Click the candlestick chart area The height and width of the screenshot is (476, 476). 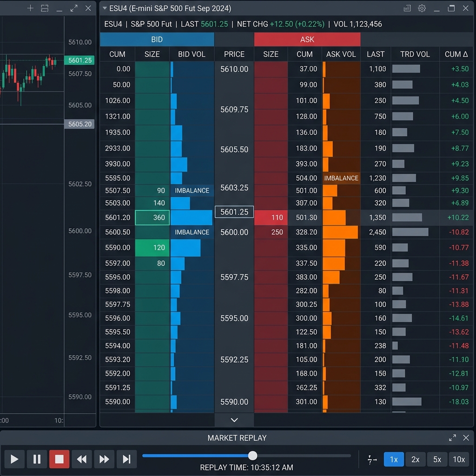[x=32, y=216]
